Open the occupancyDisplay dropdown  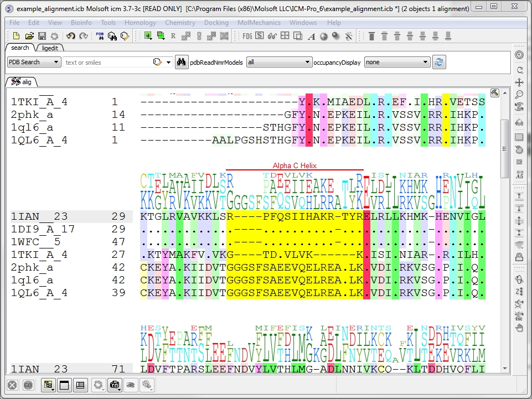(397, 62)
